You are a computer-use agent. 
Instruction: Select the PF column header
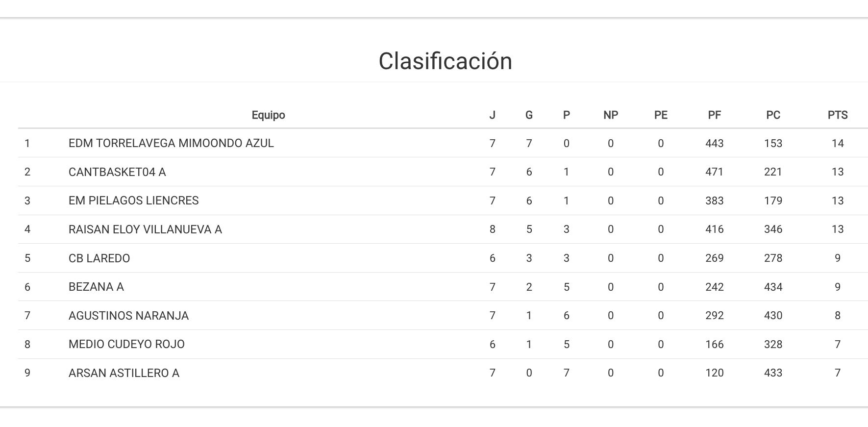714,115
